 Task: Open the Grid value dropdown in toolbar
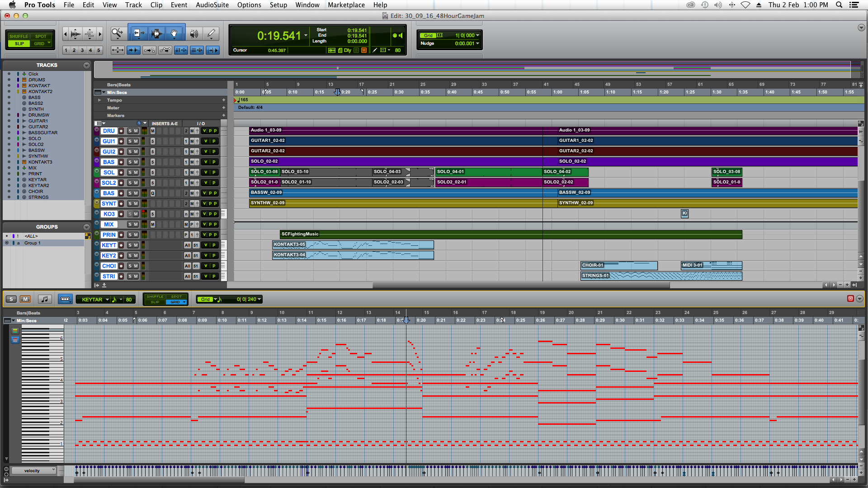[x=477, y=35]
